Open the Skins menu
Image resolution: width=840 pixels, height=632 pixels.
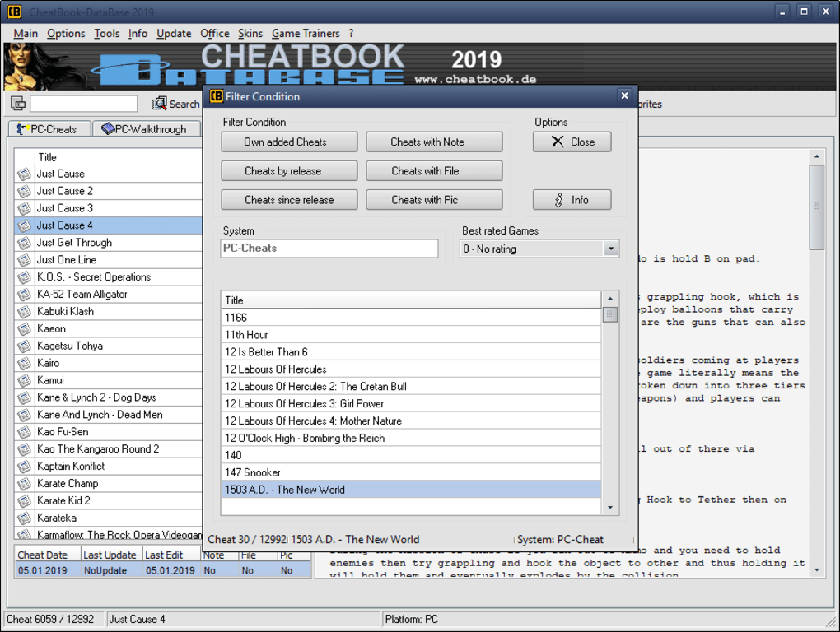(x=250, y=33)
